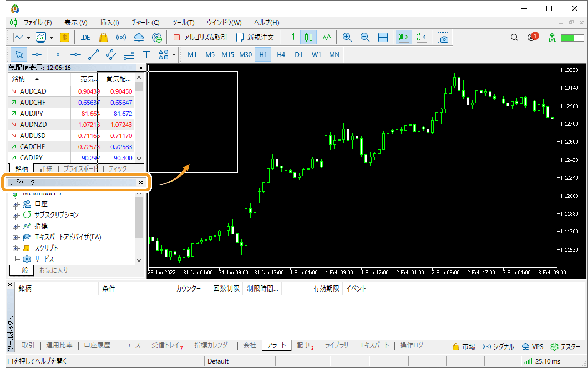Click the 新規注文 new order button
Viewport: 588px width, 368px height.
point(255,37)
